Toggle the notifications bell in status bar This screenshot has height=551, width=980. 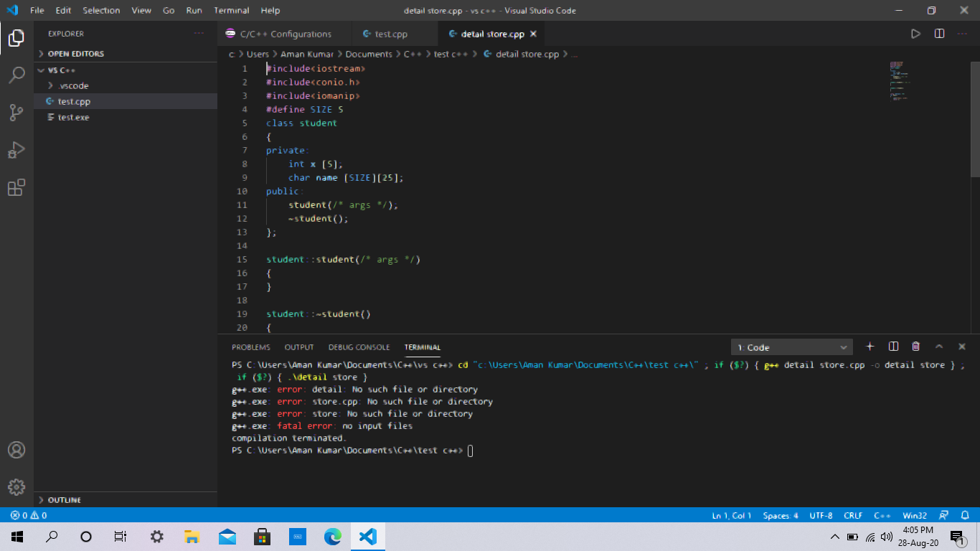coord(965,515)
